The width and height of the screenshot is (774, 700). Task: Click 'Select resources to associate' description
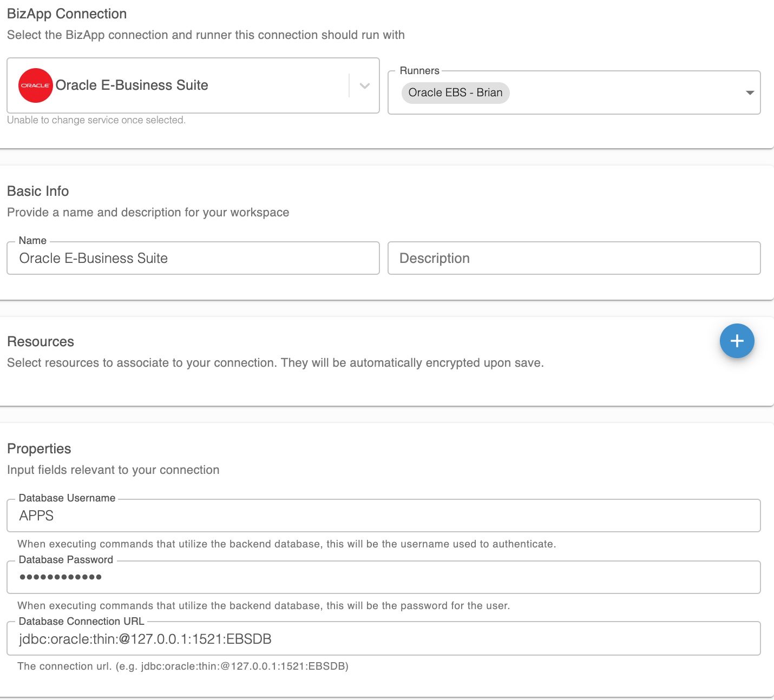pos(276,363)
